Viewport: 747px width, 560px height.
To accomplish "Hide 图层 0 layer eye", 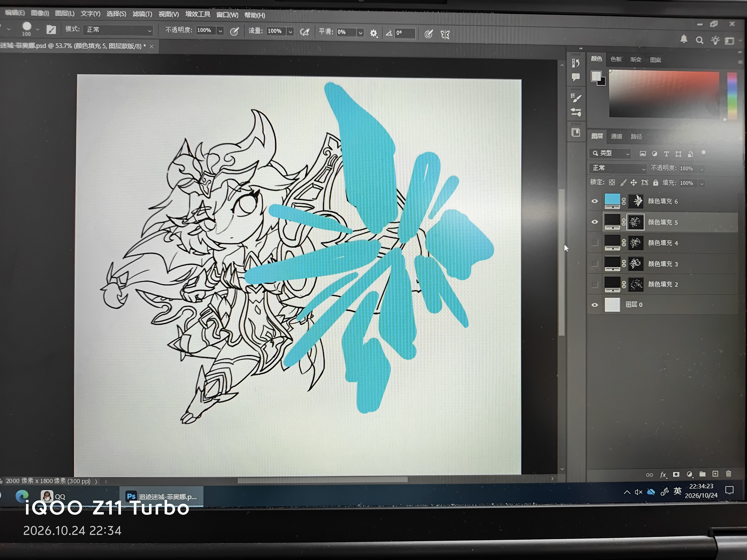I will pos(595,305).
